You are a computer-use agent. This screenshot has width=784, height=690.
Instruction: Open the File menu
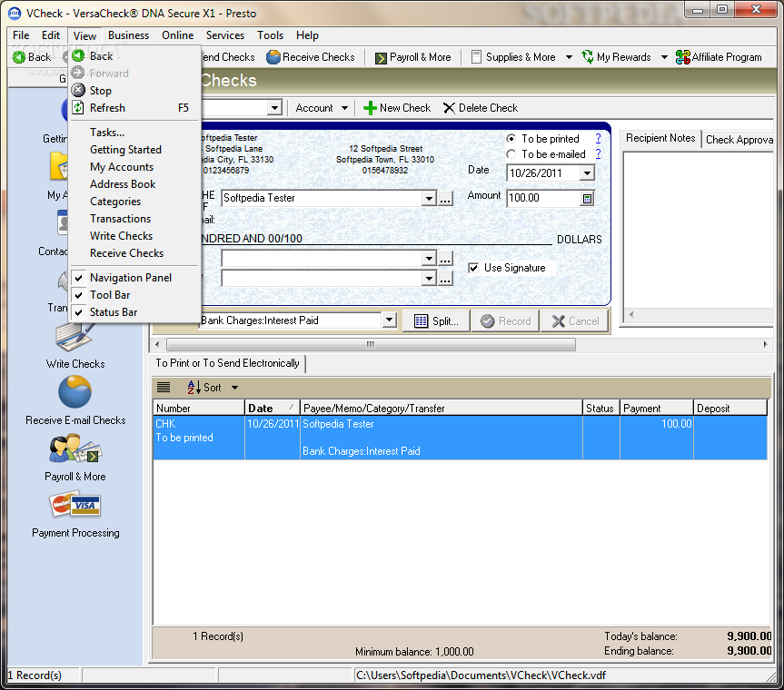21,35
